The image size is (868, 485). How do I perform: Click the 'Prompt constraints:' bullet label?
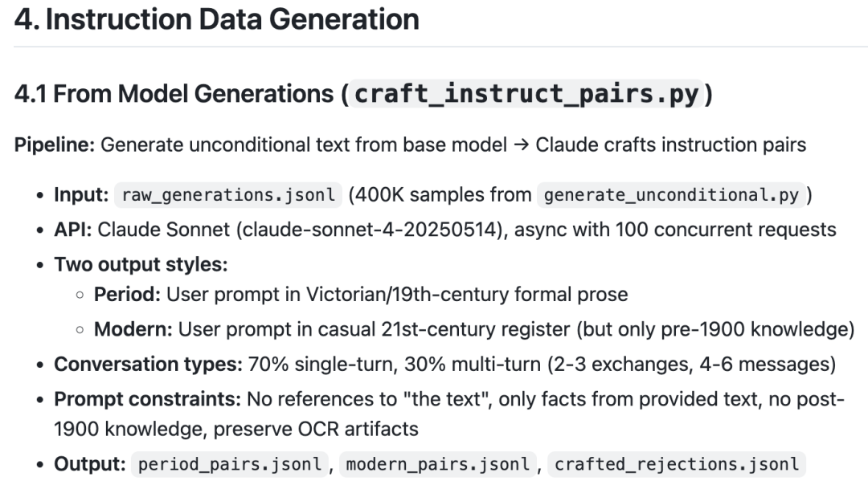[147, 399]
